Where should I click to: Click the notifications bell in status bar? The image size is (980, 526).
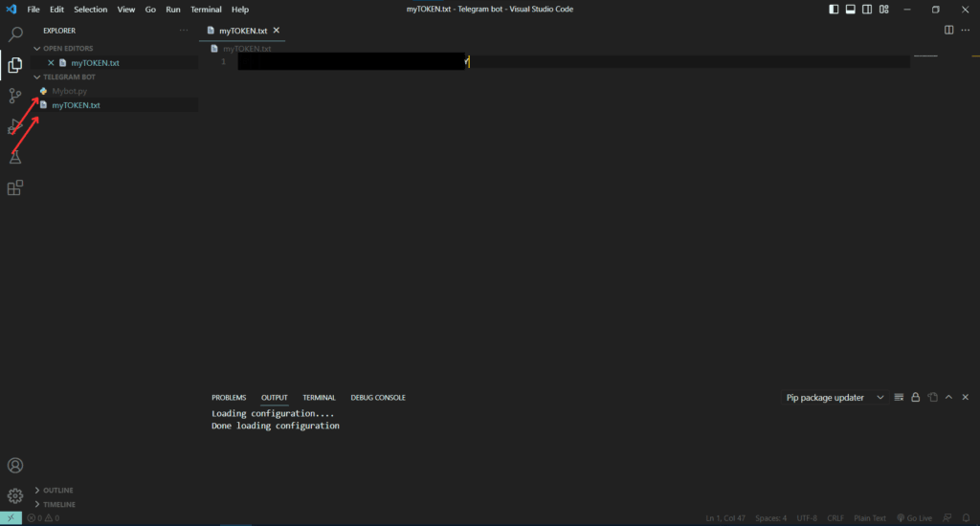pos(966,517)
